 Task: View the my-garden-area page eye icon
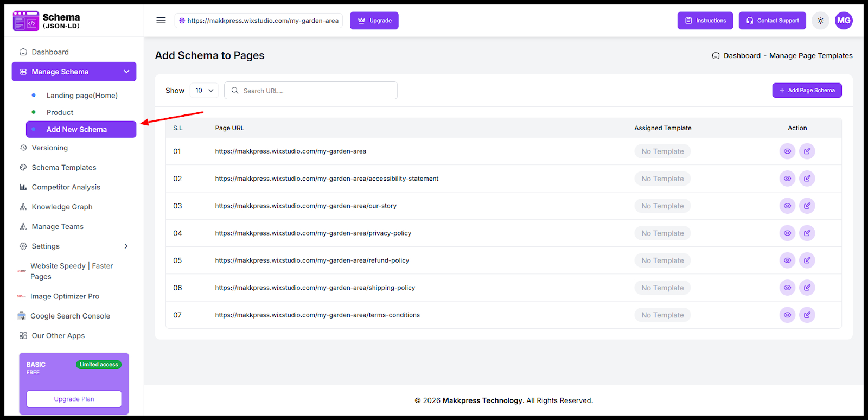pos(787,151)
